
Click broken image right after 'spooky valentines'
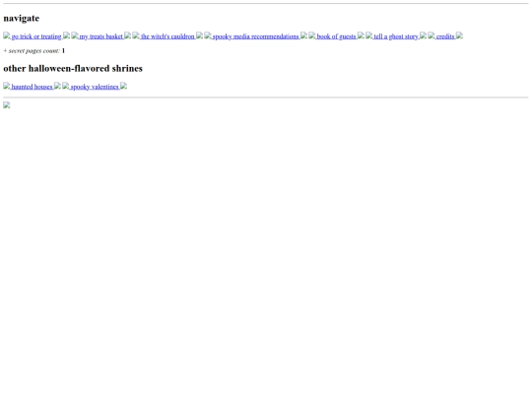(x=123, y=86)
